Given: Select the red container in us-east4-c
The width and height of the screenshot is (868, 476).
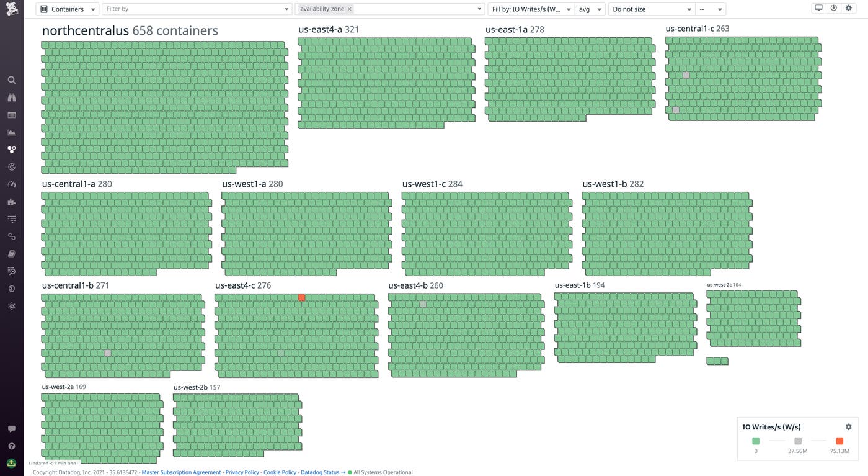Looking at the screenshot, I should coord(301,297).
